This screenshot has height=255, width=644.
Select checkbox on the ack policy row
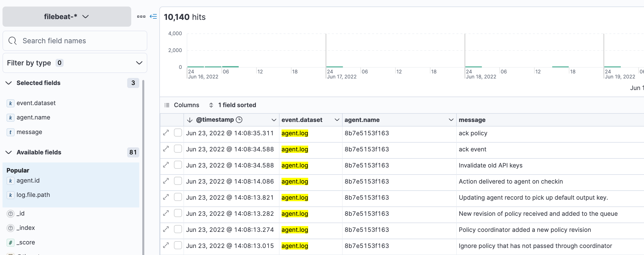click(x=178, y=133)
